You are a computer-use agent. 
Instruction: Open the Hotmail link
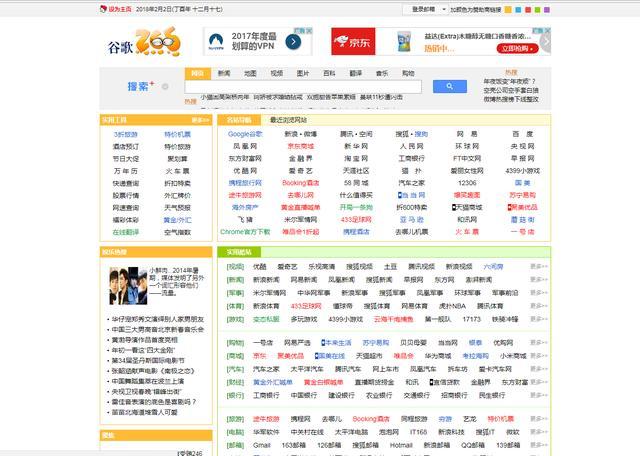coord(401,445)
